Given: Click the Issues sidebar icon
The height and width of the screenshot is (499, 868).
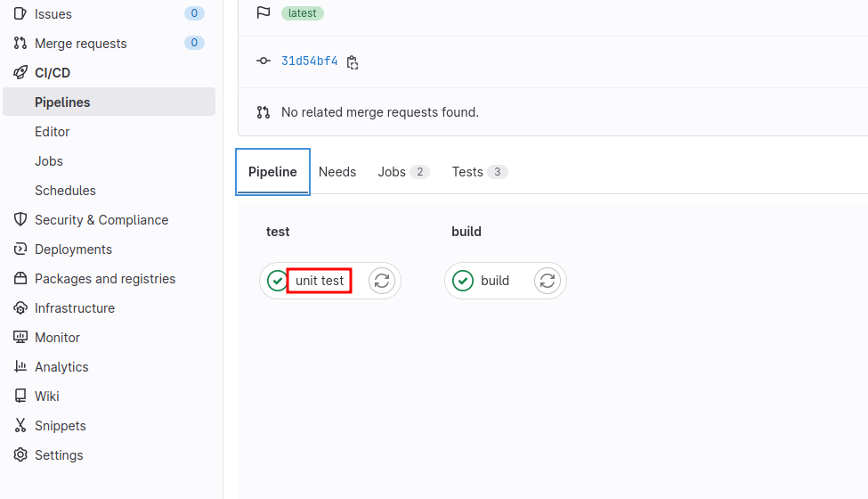Looking at the screenshot, I should (x=20, y=14).
